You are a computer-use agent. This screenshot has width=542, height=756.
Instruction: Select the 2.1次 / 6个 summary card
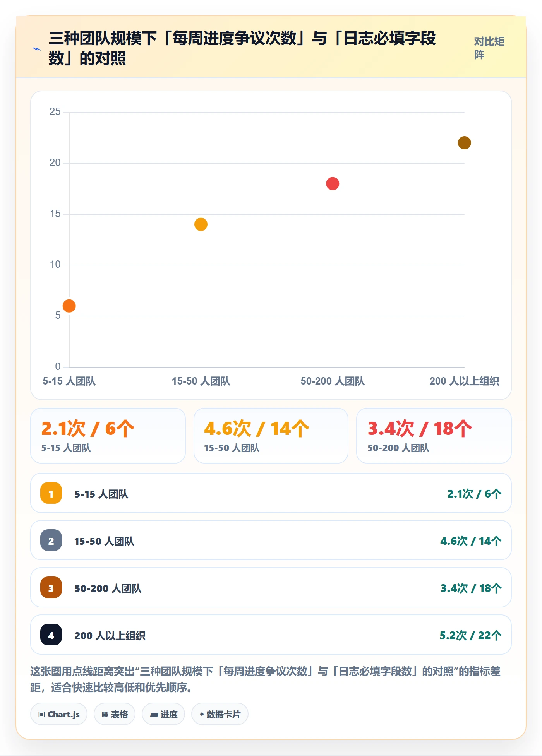[x=108, y=436]
